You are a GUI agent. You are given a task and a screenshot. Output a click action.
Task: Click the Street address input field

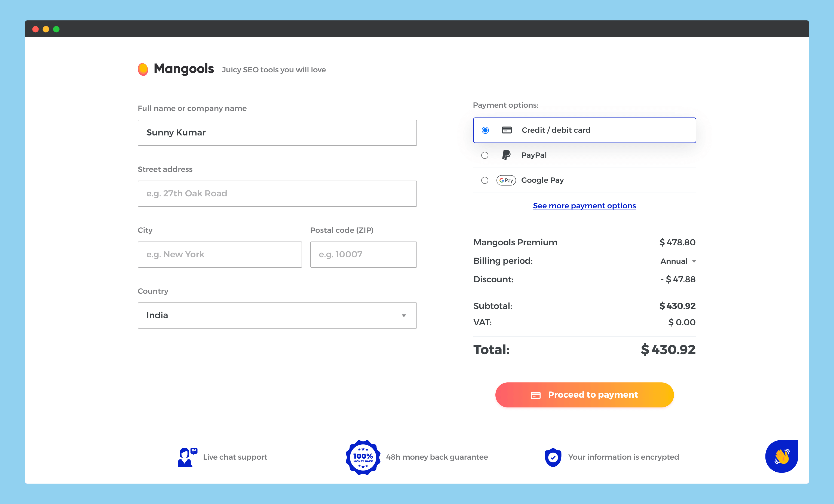click(x=277, y=193)
